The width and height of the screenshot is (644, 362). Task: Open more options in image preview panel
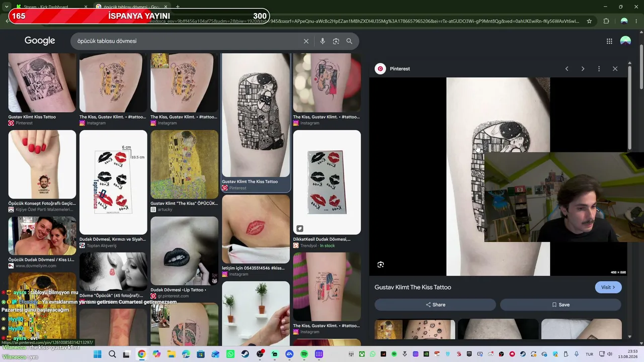[599, 69]
